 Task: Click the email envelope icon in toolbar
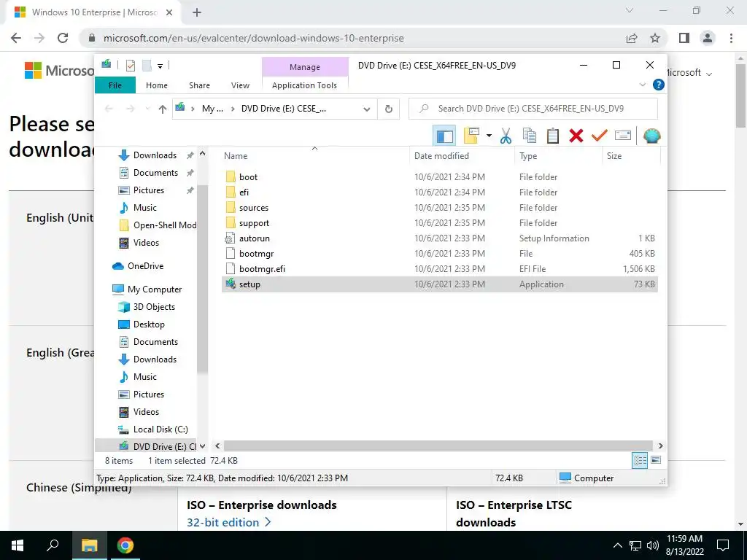pyautogui.click(x=623, y=136)
